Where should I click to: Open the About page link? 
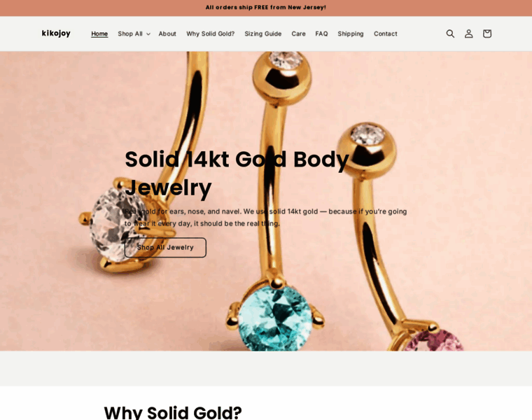(167, 34)
